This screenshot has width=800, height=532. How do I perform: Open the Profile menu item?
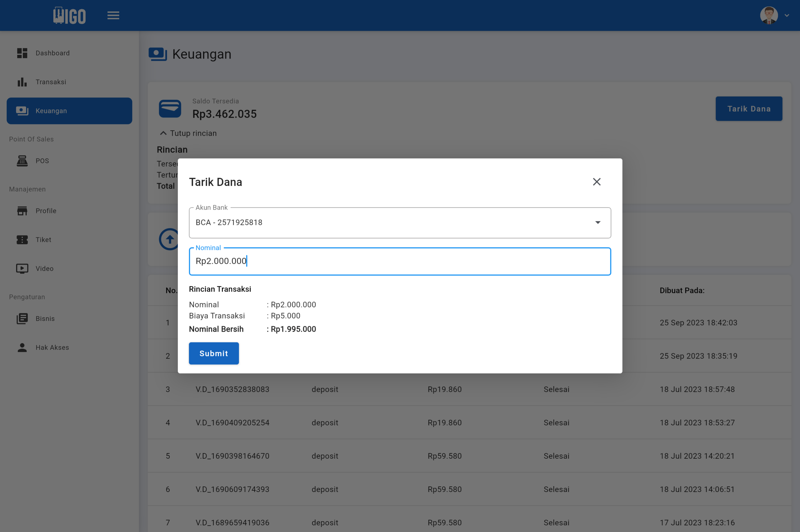pos(46,211)
